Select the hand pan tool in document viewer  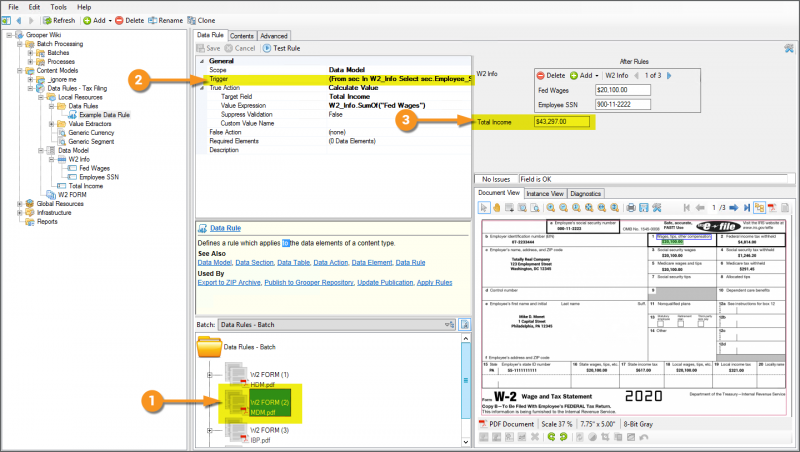tap(496, 207)
